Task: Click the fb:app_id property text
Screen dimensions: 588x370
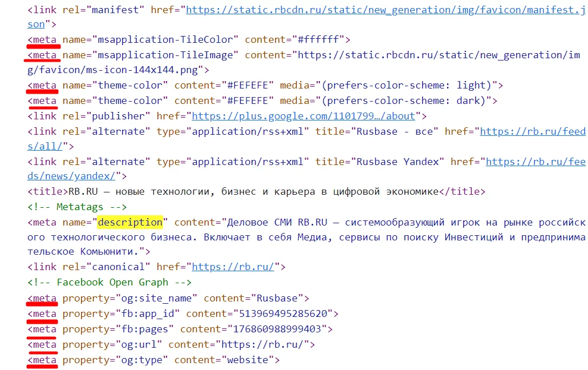Action: tap(148, 314)
